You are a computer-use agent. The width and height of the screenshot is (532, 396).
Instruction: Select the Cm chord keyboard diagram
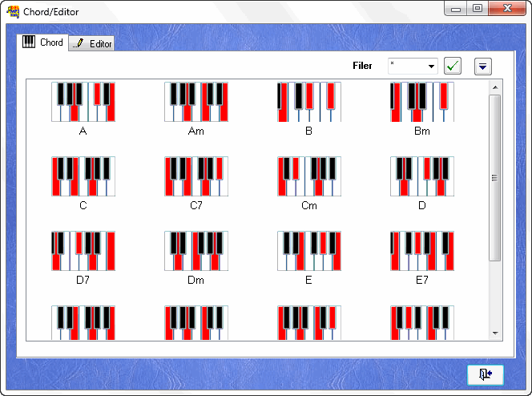(309, 176)
